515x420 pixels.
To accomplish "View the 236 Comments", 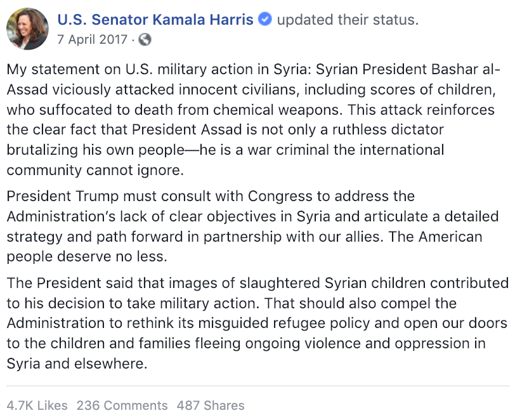I will [122, 405].
